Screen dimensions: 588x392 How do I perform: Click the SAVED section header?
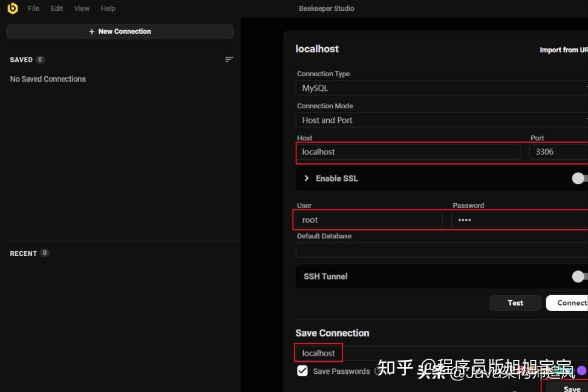point(21,60)
